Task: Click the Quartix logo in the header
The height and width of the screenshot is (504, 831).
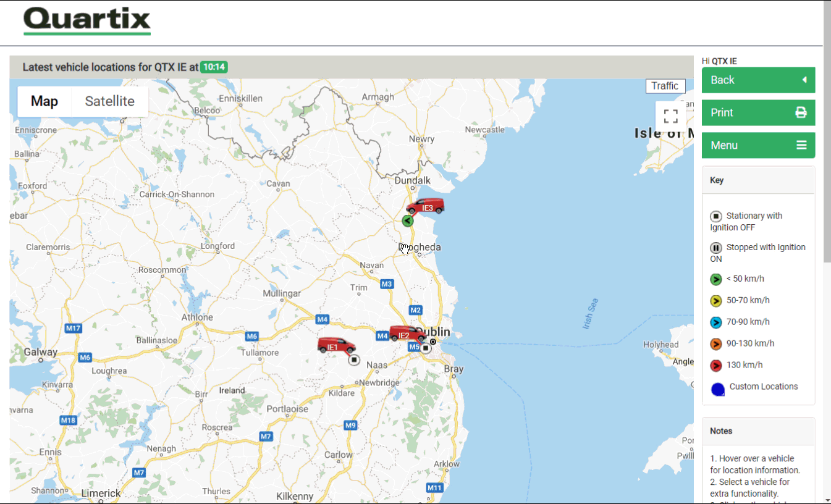Action: [x=86, y=20]
